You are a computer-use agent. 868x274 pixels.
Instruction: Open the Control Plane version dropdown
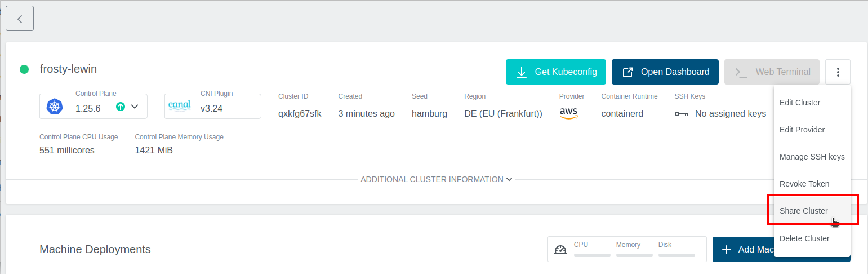[x=135, y=107]
